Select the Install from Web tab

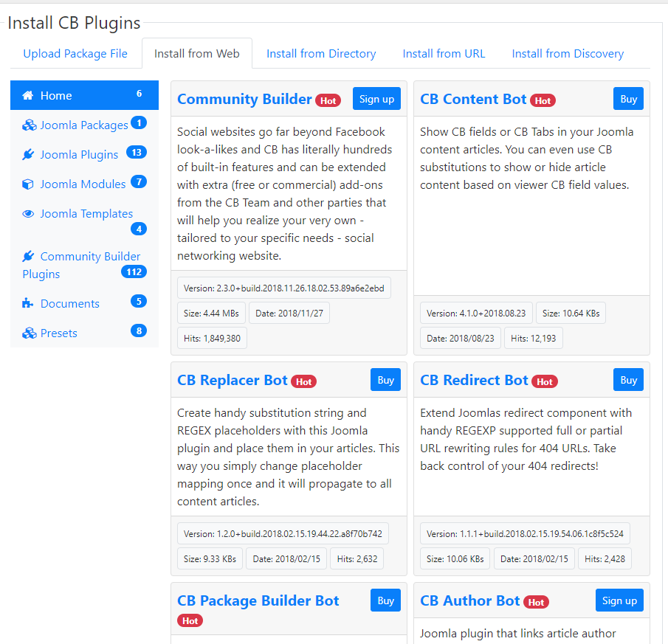(197, 54)
